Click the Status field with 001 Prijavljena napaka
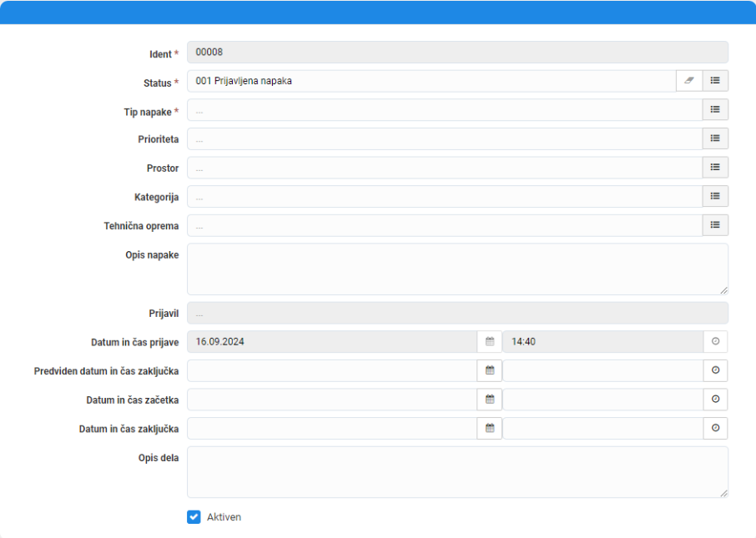The image size is (756, 538). [431, 81]
